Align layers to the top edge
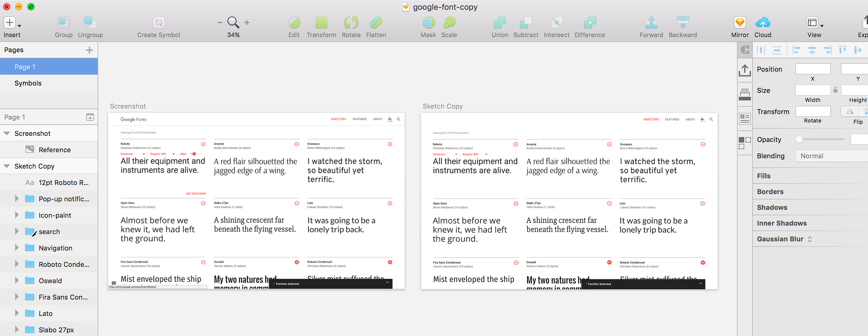Viewport: 868px width, 336px height. coord(842,50)
